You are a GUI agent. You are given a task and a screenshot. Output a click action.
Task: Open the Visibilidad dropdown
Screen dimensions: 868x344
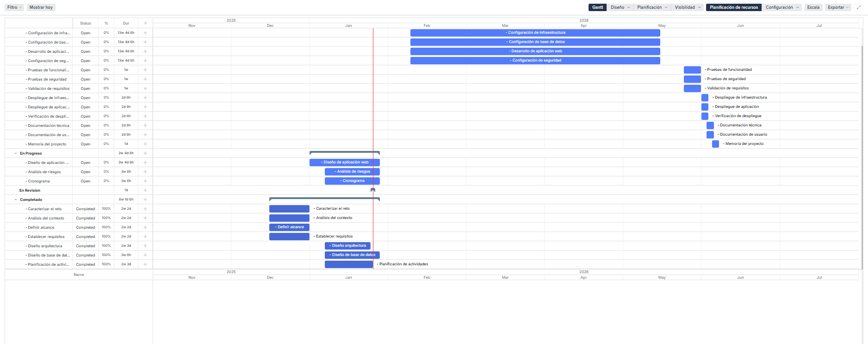pos(688,7)
